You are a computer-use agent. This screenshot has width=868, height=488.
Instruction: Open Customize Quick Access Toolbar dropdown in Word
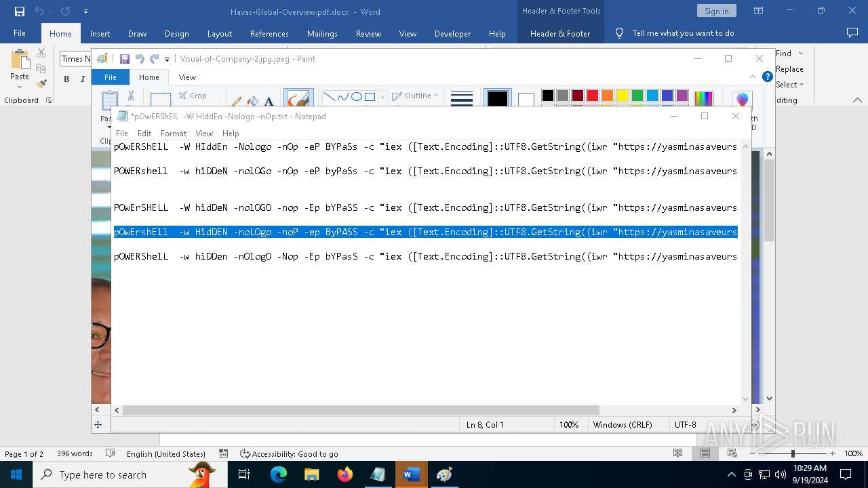click(x=85, y=12)
